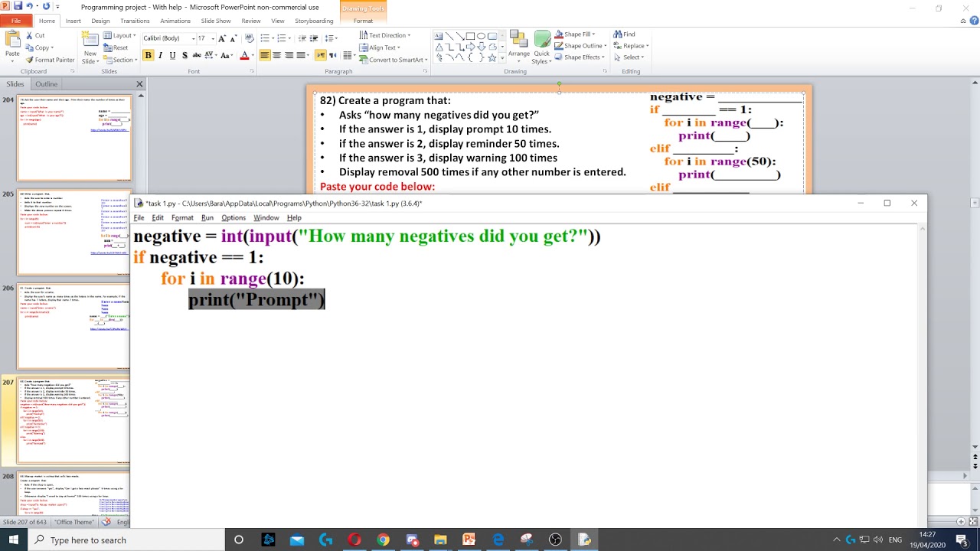Viewport: 980px width, 551px height.
Task: Activate the Format Painter brush
Action: coord(50,60)
